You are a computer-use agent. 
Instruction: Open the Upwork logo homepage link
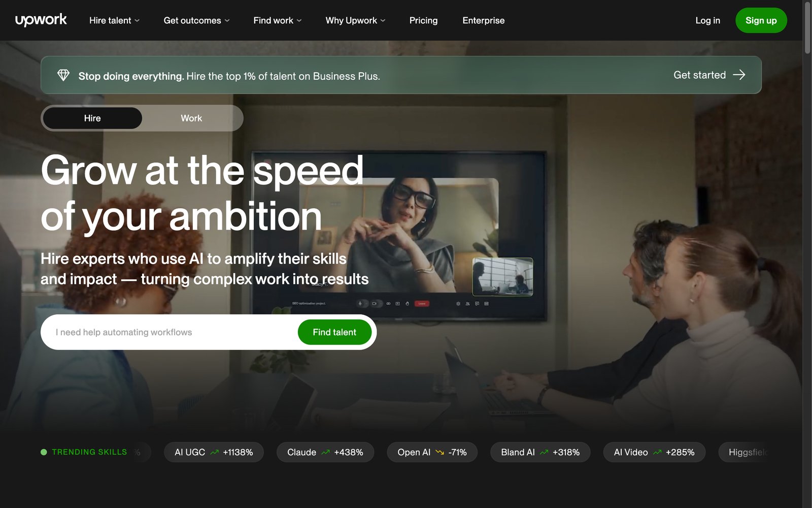pyautogui.click(x=41, y=20)
